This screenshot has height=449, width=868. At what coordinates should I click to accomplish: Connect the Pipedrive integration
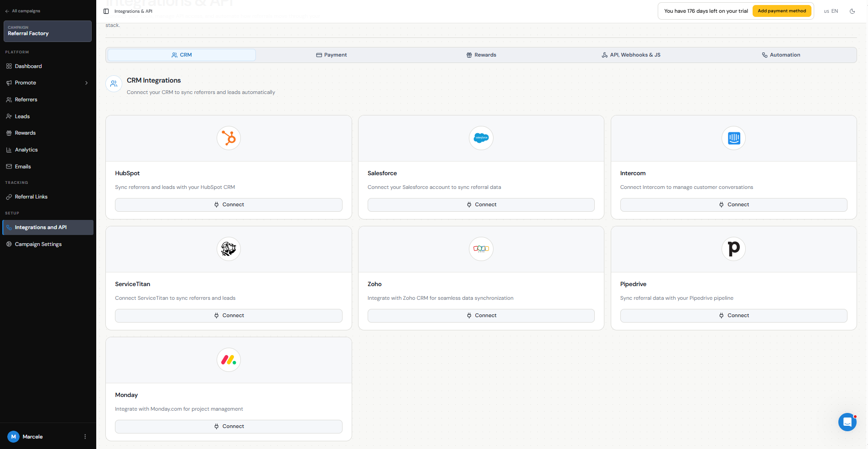coord(733,316)
